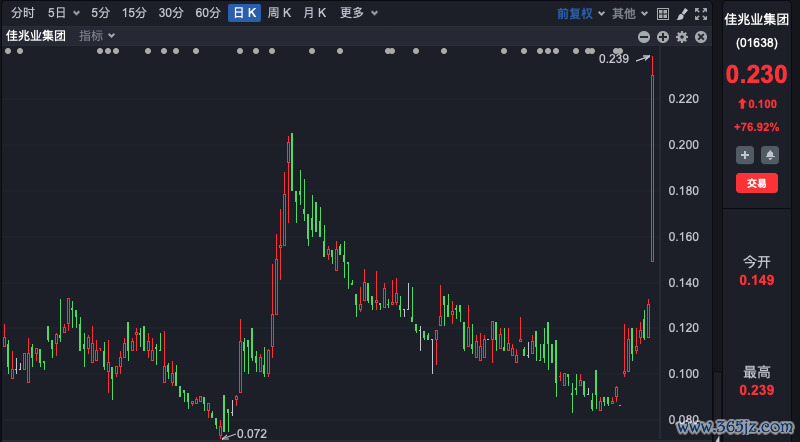The height and width of the screenshot is (442, 800).
Task: Click the 0.239 high price annotation
Action: [x=614, y=59]
